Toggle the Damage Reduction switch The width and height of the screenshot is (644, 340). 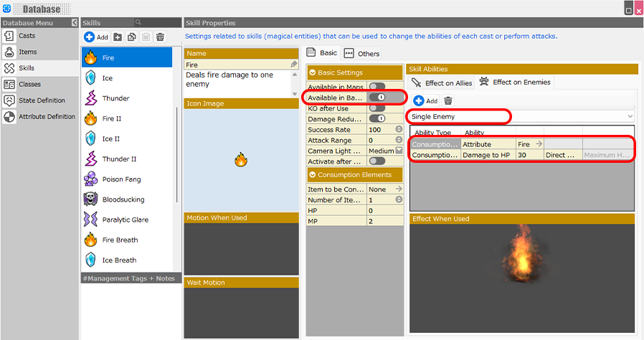377,118
